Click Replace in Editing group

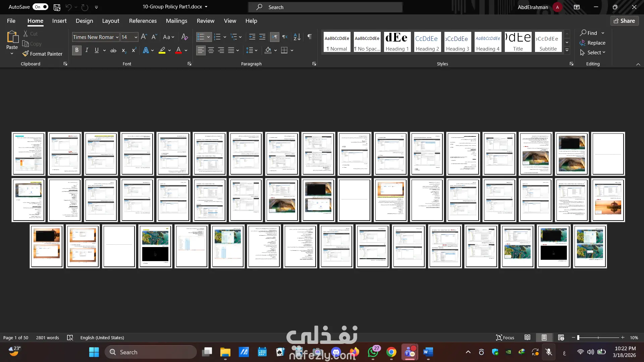tap(596, 43)
